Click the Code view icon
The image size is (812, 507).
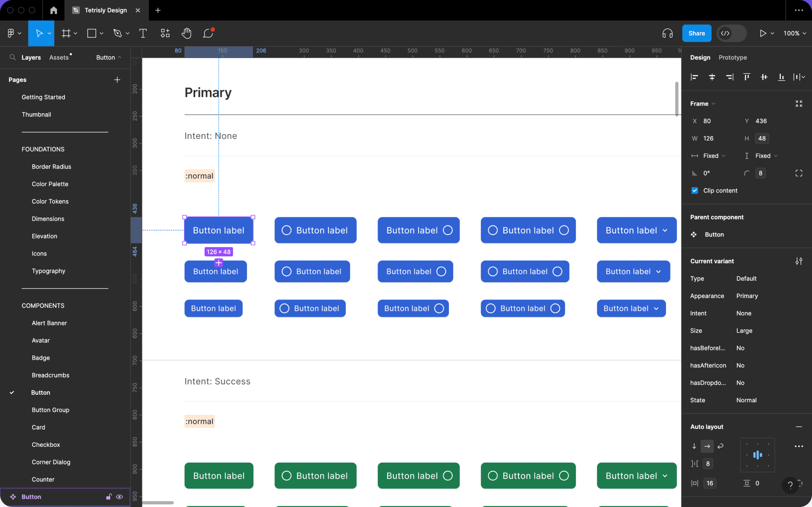pyautogui.click(x=725, y=33)
